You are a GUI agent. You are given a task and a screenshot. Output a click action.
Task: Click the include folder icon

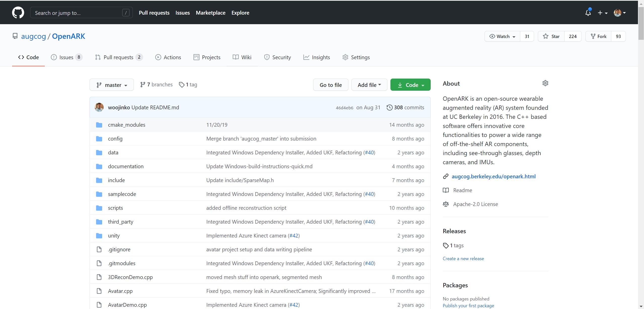point(99,180)
